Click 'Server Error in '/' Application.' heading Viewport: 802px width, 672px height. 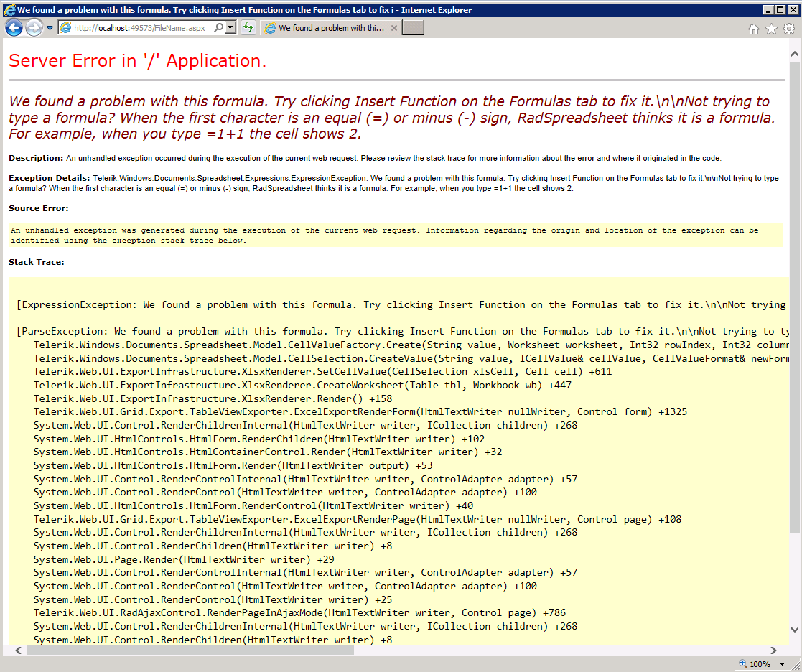tap(138, 61)
